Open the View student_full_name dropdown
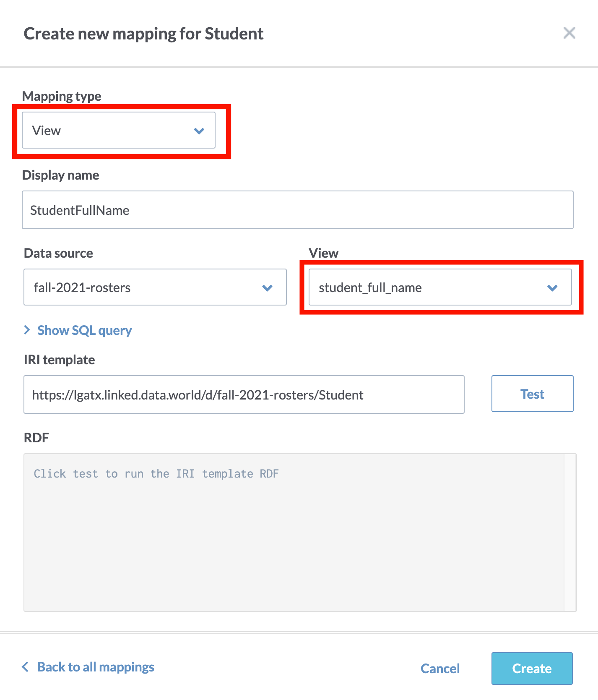598x700 pixels. (440, 287)
